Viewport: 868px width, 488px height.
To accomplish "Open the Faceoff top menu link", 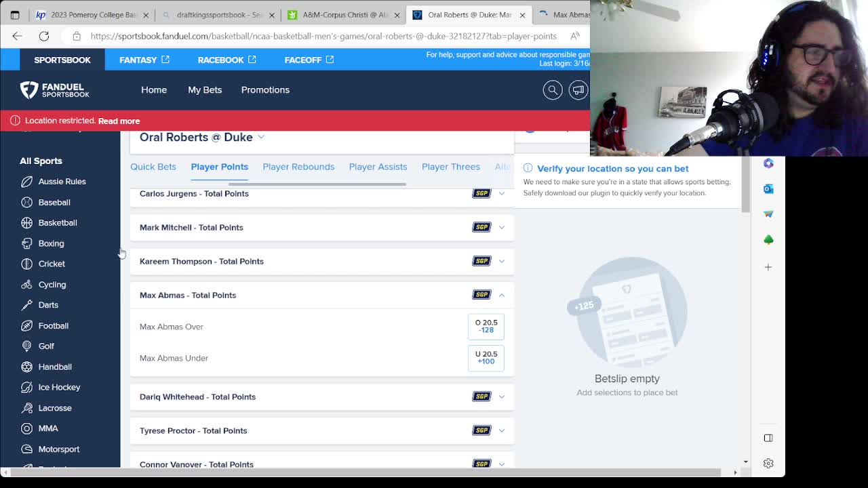I will [309, 60].
